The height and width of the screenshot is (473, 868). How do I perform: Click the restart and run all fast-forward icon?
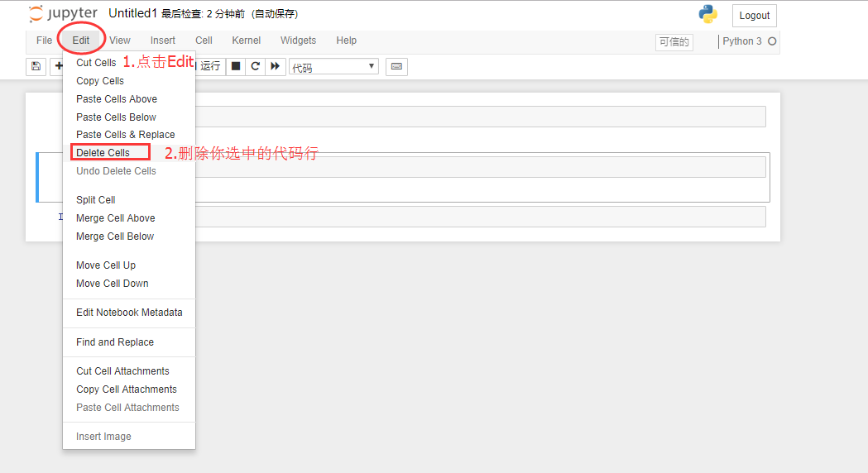(276, 66)
